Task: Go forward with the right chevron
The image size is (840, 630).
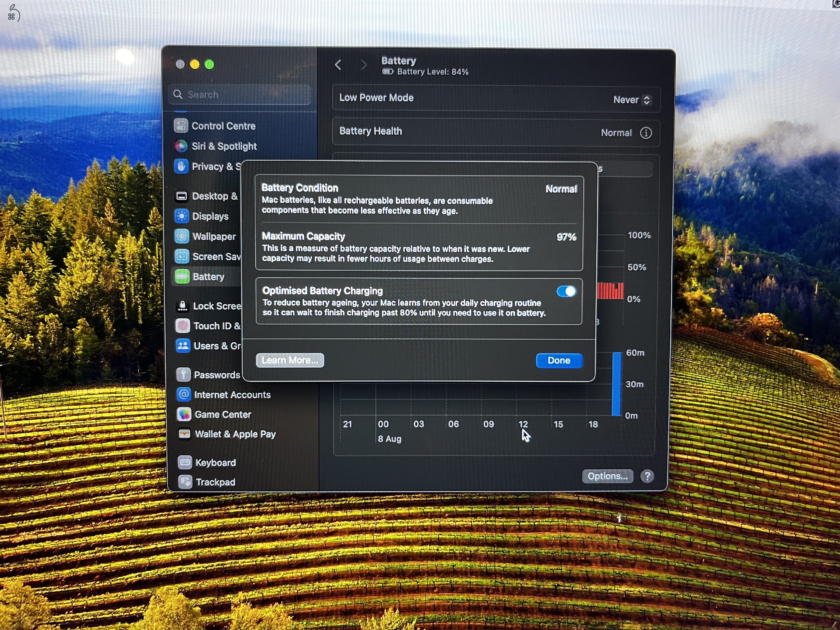Action: tap(363, 65)
